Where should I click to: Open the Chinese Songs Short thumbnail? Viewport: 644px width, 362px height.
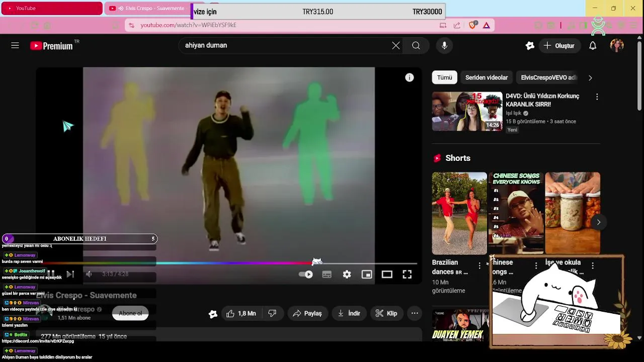point(516,213)
